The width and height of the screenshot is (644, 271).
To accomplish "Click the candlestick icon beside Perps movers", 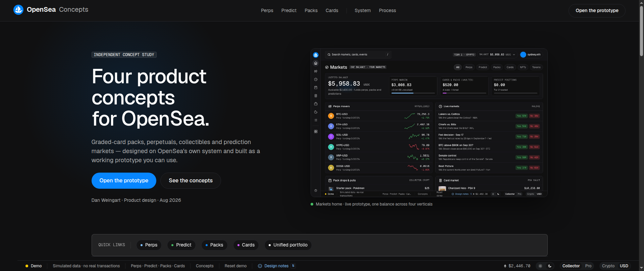I will (x=330, y=106).
